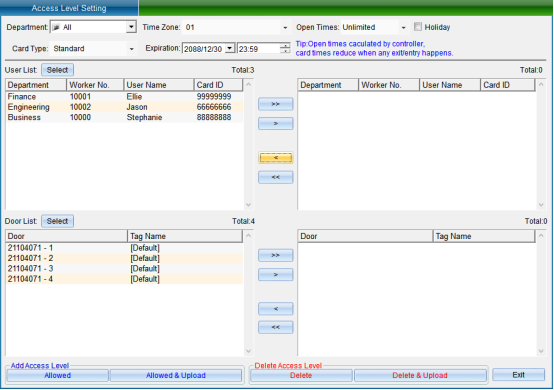The height and width of the screenshot is (390, 554).
Task: Click down arrow of left door list scrollbar
Action: pos(248,351)
